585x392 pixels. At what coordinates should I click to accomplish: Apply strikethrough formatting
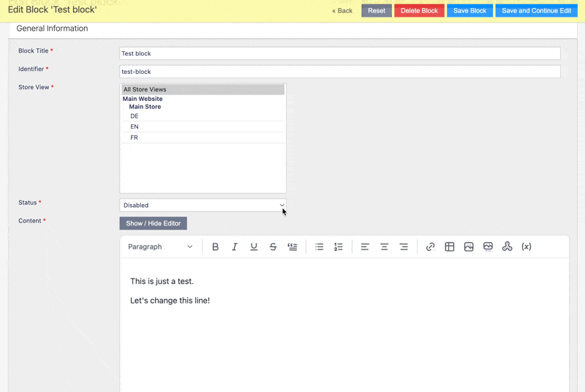(273, 247)
